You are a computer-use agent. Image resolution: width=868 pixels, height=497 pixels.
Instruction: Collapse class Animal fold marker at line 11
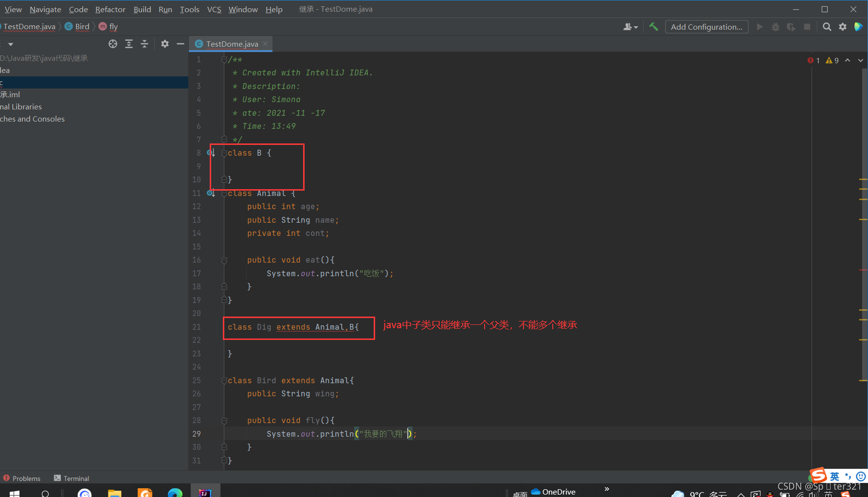[x=224, y=193]
